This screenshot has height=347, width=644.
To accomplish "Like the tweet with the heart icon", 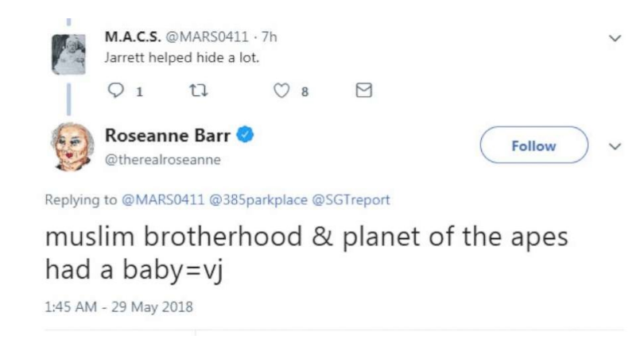I will pyautogui.click(x=281, y=91).
